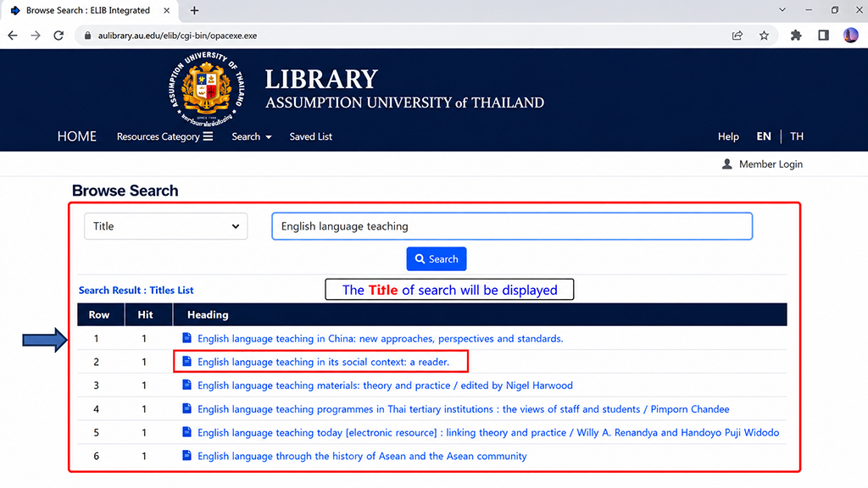Open the Help page
Screen dimensions: 868x488
(728, 136)
